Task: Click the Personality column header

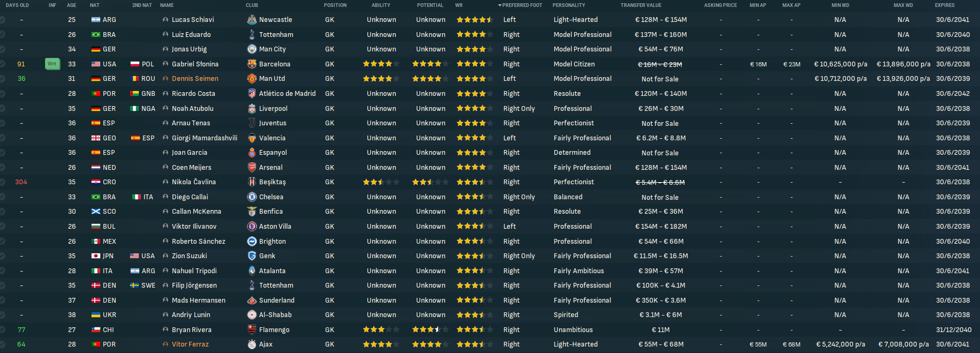Action: (x=569, y=5)
